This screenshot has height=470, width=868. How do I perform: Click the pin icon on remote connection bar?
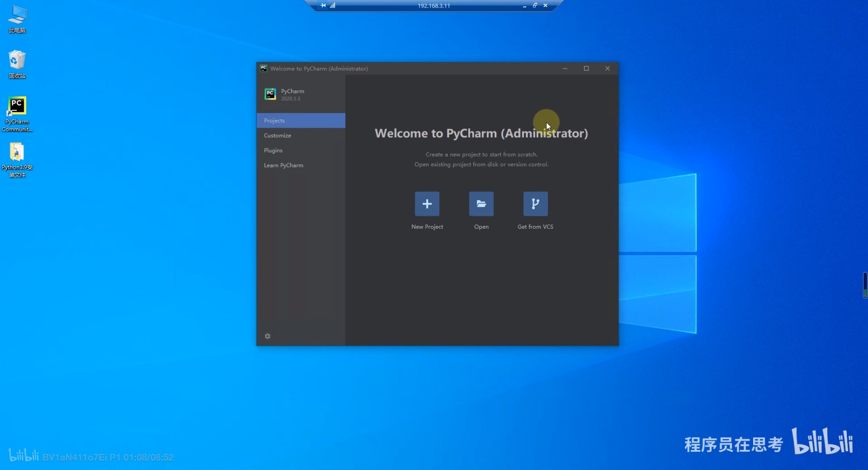pyautogui.click(x=323, y=6)
